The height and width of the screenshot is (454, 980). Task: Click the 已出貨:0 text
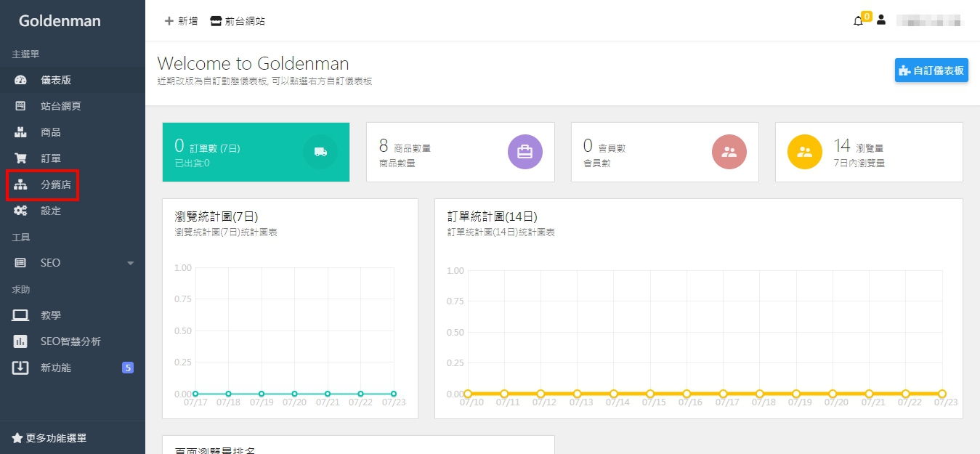[193, 163]
